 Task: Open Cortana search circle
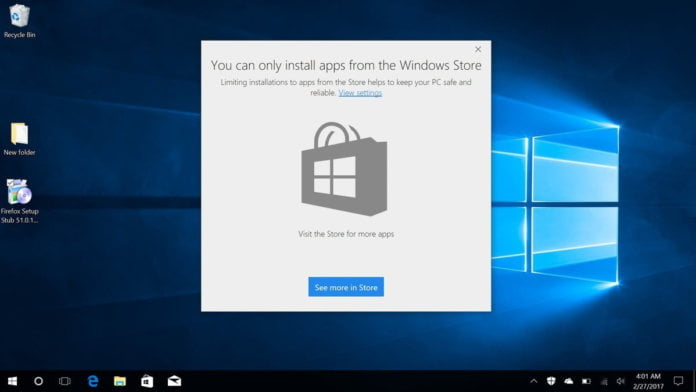(39, 381)
